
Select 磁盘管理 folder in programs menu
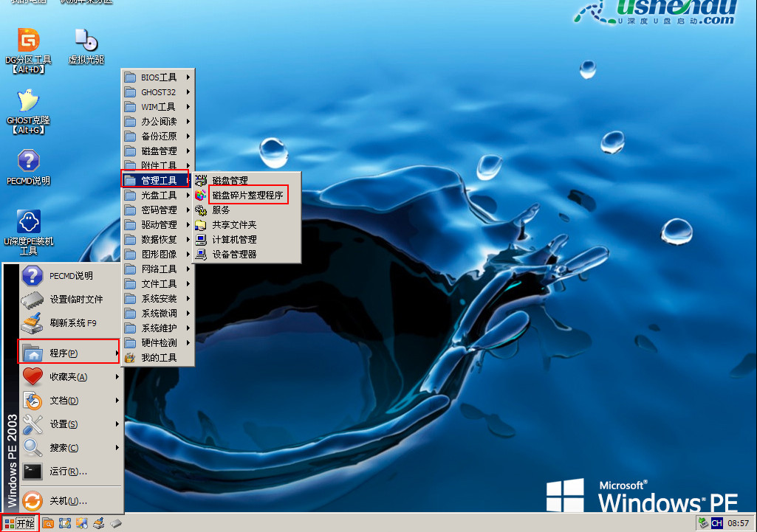point(157,151)
